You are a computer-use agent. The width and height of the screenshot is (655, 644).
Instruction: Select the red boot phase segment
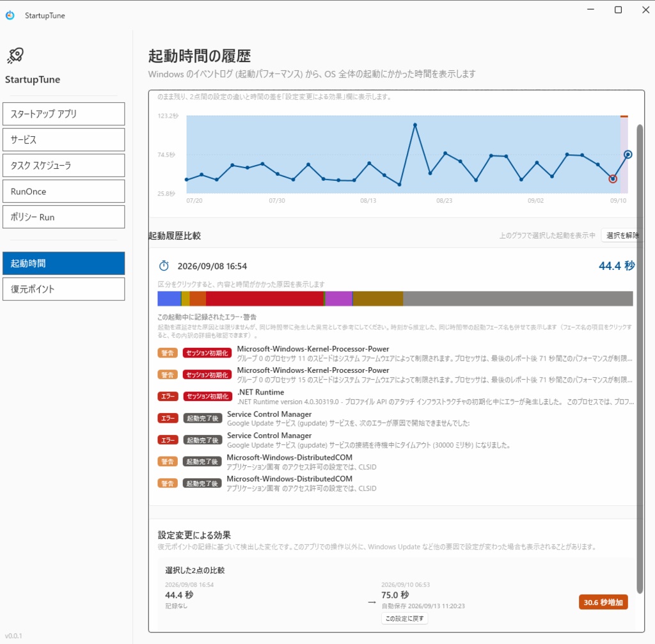click(264, 299)
